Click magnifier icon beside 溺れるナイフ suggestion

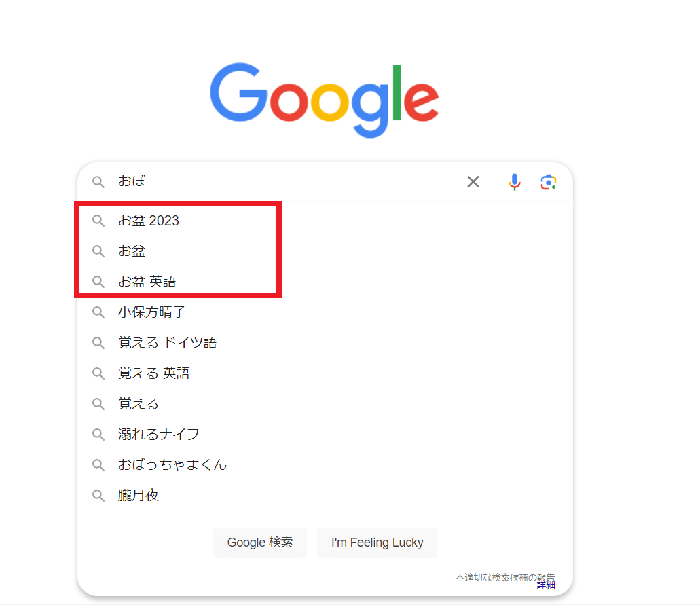(98, 435)
